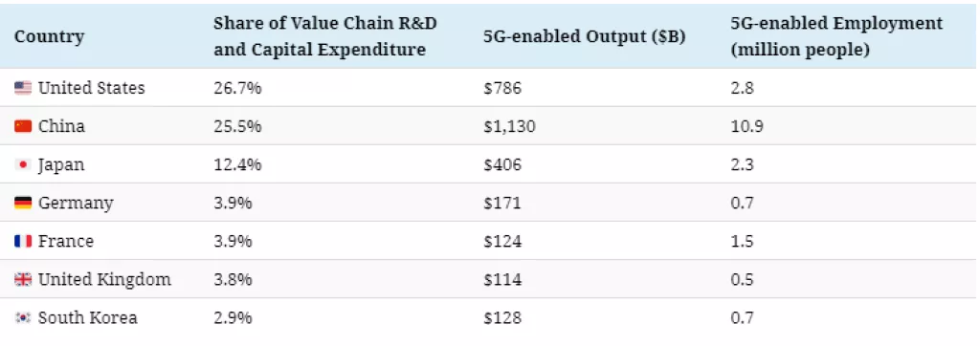Click the Germany flag icon
Image resolution: width=980 pixels, height=346 pixels.
(23, 203)
